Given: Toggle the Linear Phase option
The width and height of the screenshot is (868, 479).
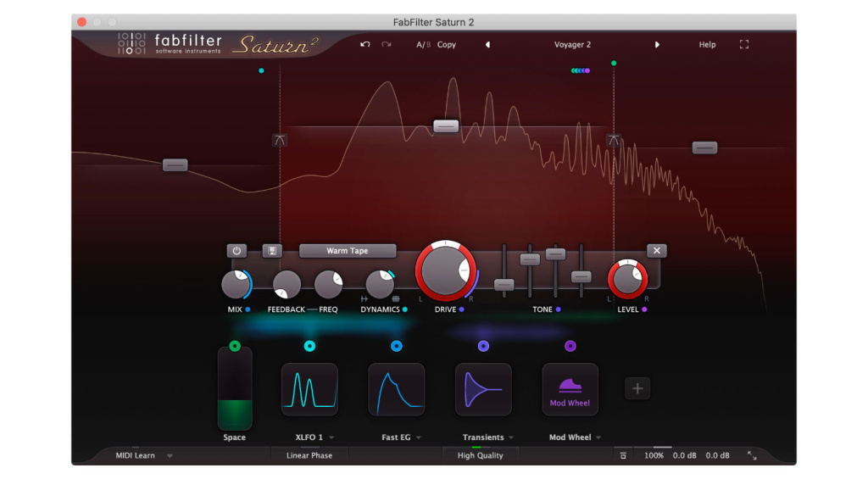Looking at the screenshot, I should [309, 456].
